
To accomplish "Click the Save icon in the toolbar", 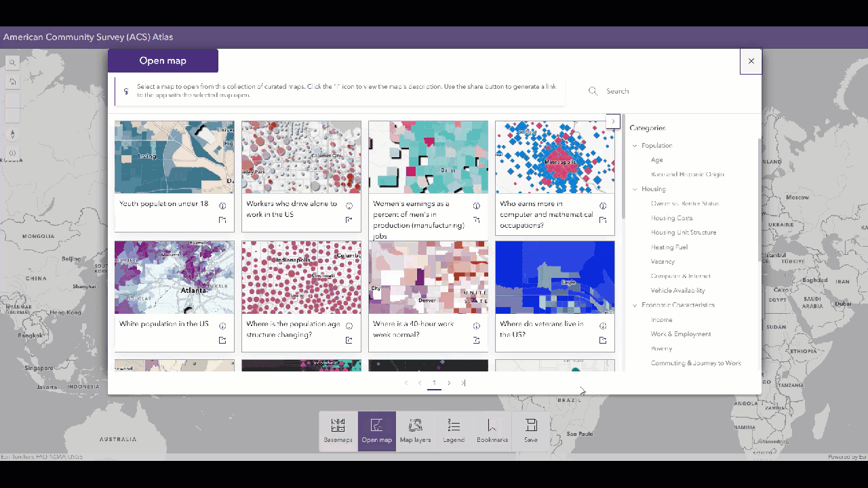I will click(x=530, y=431).
